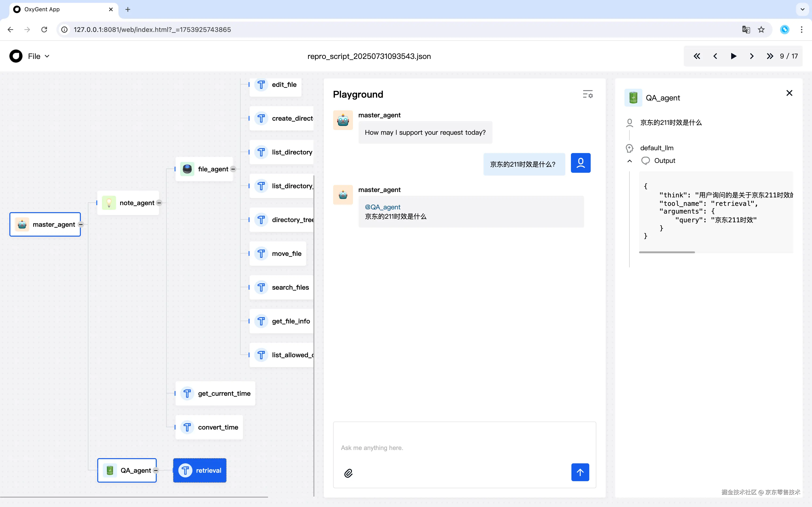Select the retrieval tool node
The width and height of the screenshot is (812, 507).
click(200, 470)
